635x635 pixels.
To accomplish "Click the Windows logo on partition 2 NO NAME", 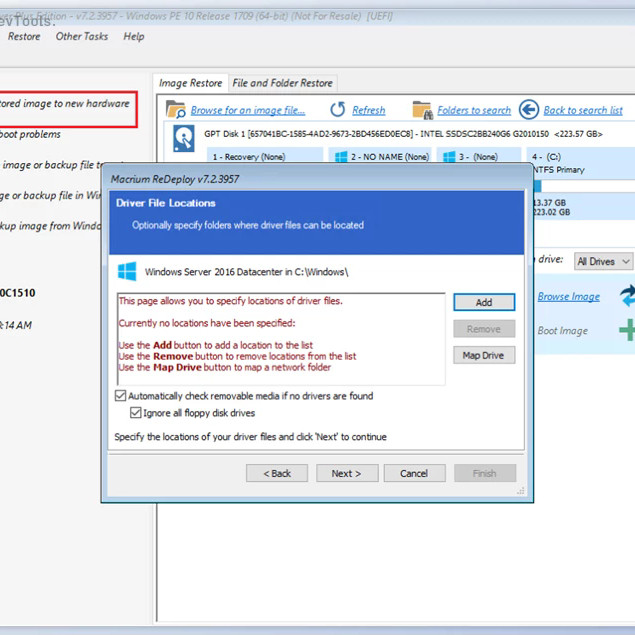I will pyautogui.click(x=341, y=157).
